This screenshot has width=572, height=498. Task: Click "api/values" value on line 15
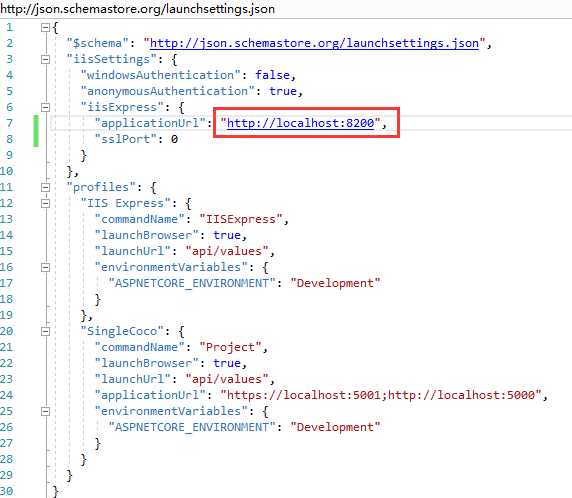point(227,251)
